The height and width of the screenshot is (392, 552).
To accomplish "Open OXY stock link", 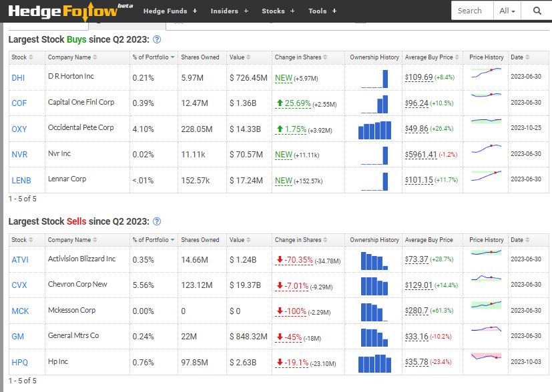I will (19, 129).
